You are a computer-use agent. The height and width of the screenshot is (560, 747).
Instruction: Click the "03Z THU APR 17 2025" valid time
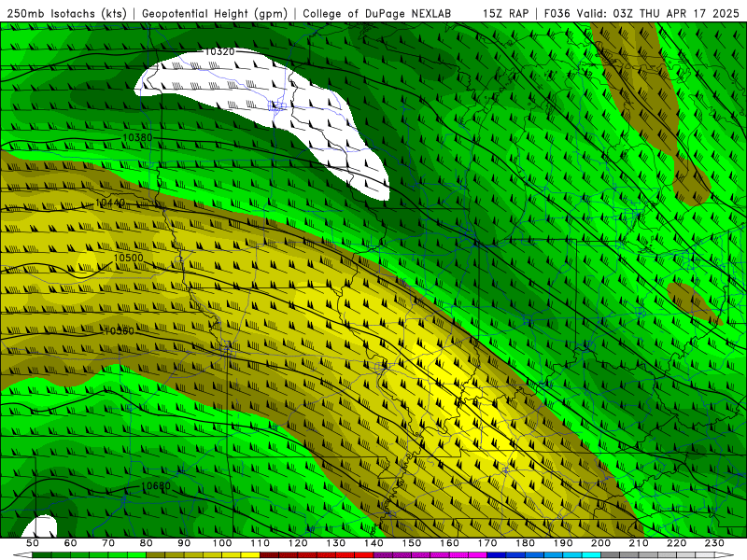coord(676,14)
